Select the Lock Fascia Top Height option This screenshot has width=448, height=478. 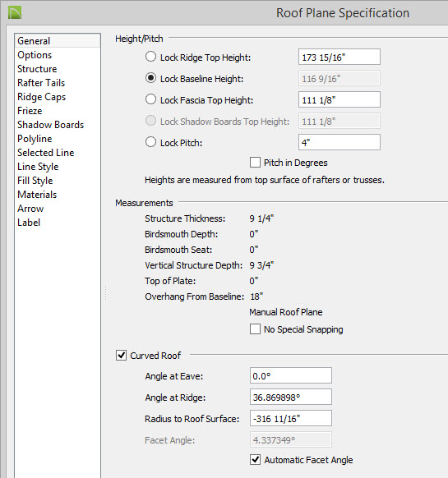click(150, 99)
